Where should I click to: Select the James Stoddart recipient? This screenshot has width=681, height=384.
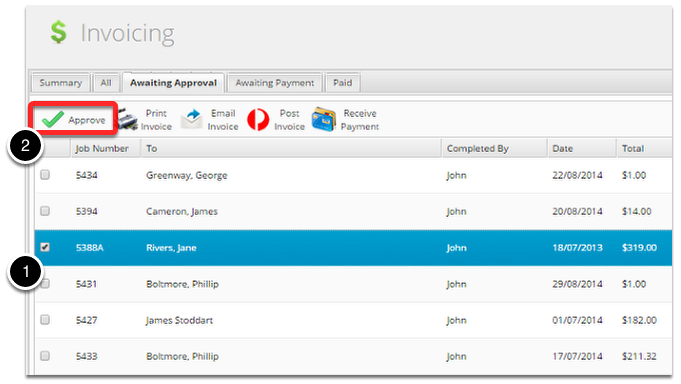click(x=179, y=320)
